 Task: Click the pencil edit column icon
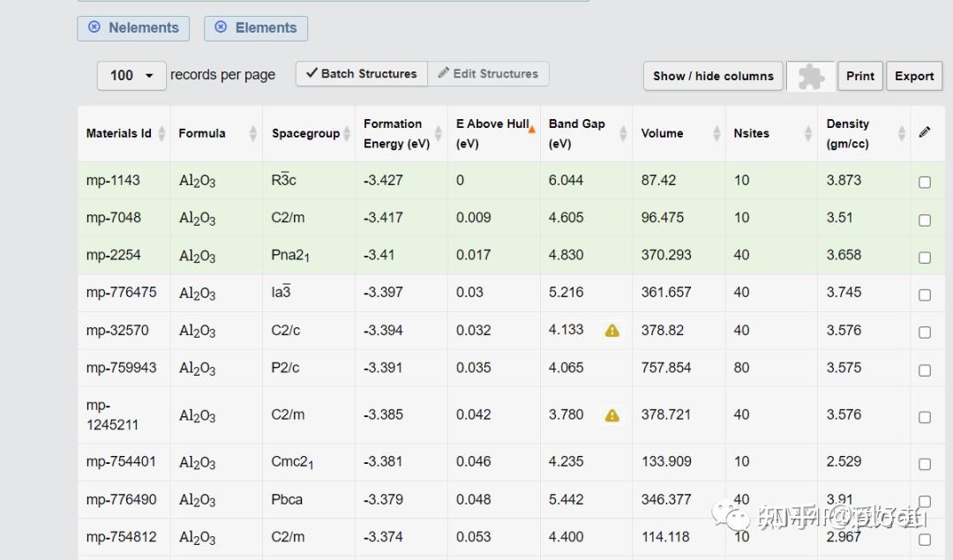[x=924, y=132]
